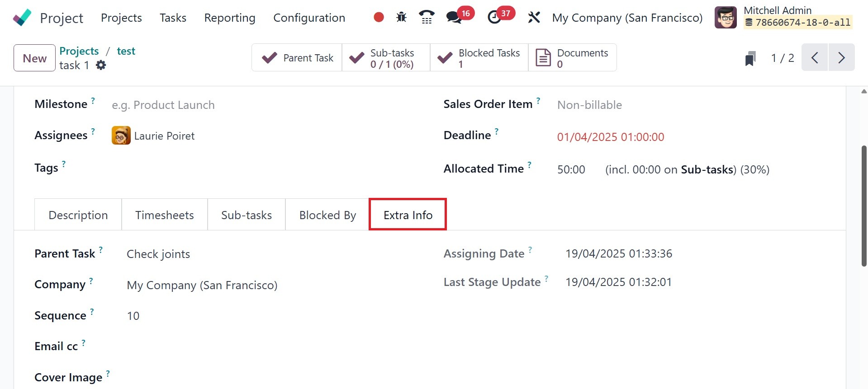868x389 pixels.
Task: Open the activities clock icon
Action: click(494, 18)
